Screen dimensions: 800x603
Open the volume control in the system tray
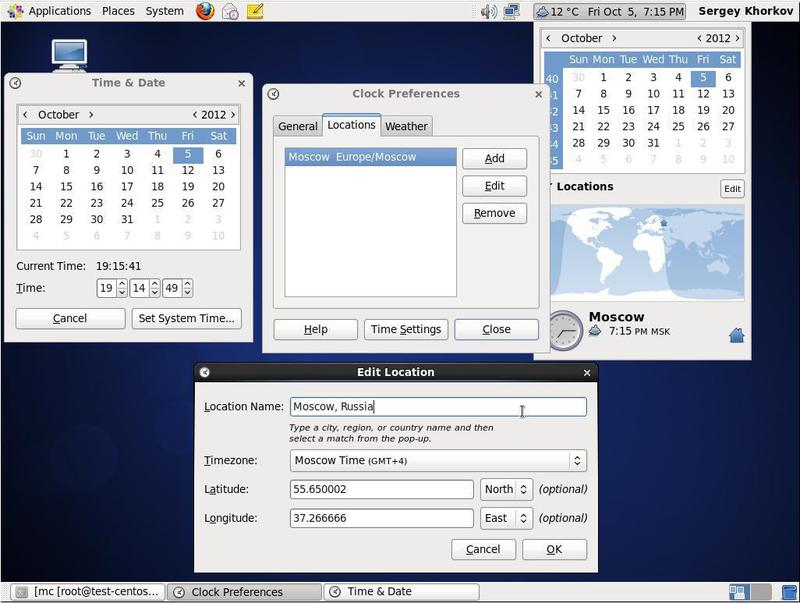point(488,12)
